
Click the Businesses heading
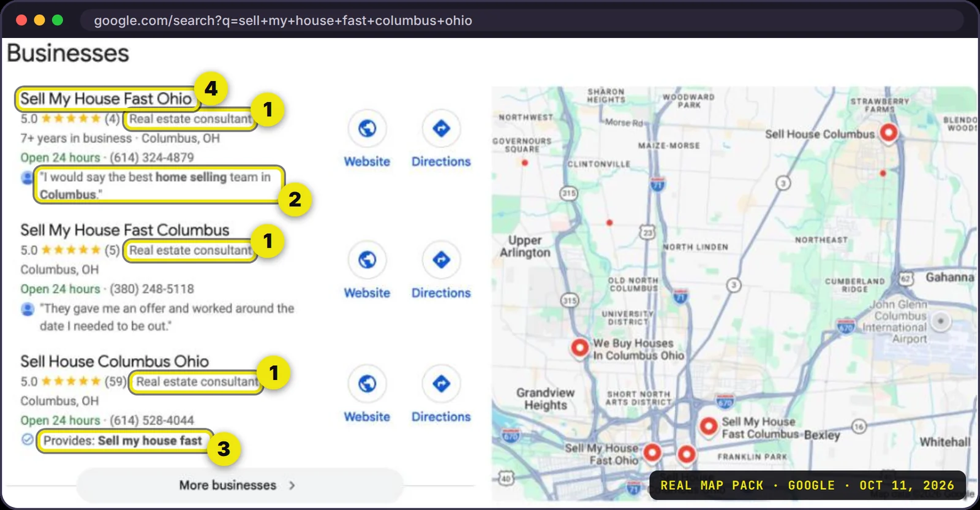coord(68,53)
